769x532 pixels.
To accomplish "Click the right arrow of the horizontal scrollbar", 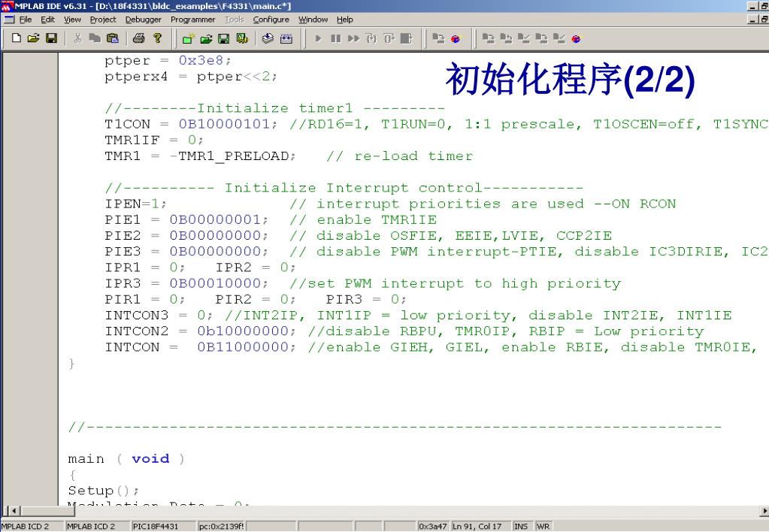I will pos(764,511).
